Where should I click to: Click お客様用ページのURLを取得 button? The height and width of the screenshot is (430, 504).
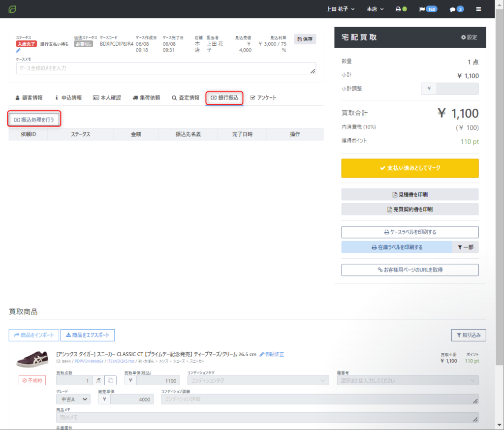pyautogui.click(x=410, y=270)
